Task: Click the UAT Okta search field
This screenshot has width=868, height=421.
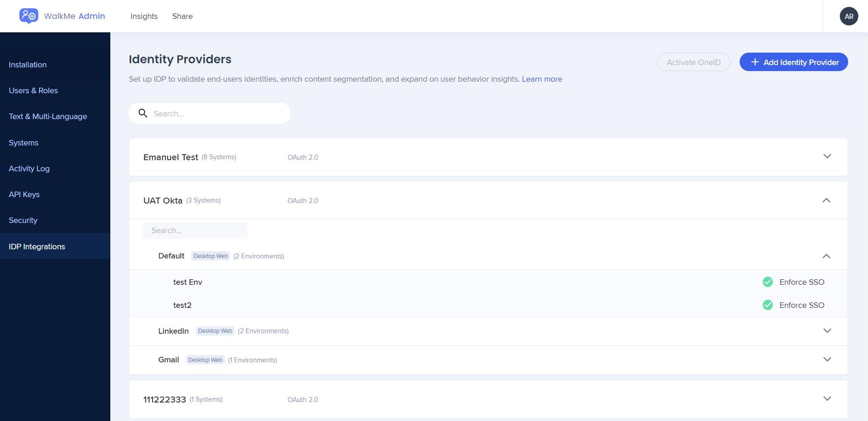Action: pyautogui.click(x=195, y=230)
